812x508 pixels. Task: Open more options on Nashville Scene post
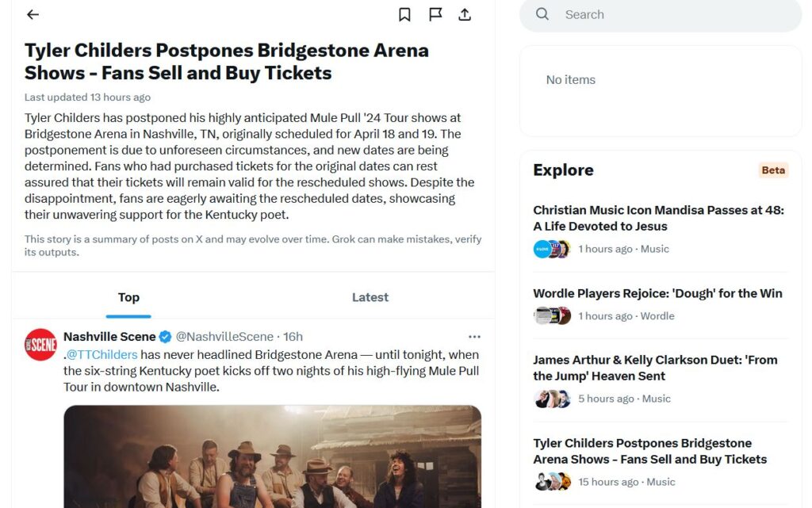click(x=474, y=337)
